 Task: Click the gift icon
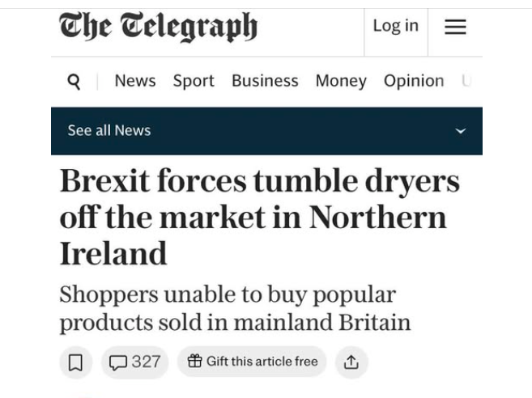pyautogui.click(x=194, y=362)
